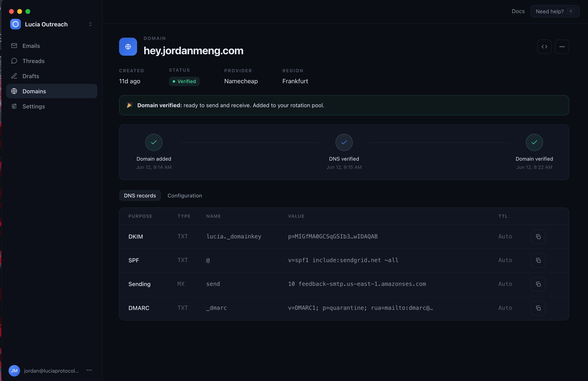Click the DMARC purpose label
Viewport: 588px width, 381px height.
[x=139, y=308]
